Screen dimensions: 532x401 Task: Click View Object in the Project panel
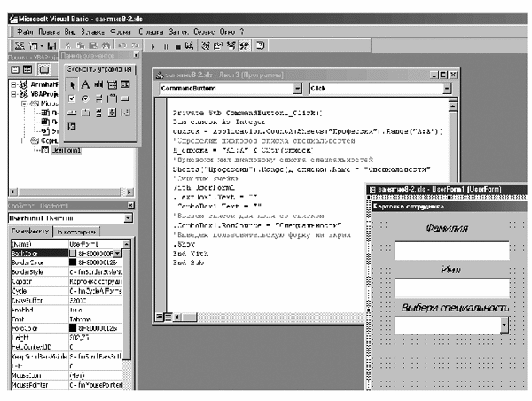pos(27,69)
